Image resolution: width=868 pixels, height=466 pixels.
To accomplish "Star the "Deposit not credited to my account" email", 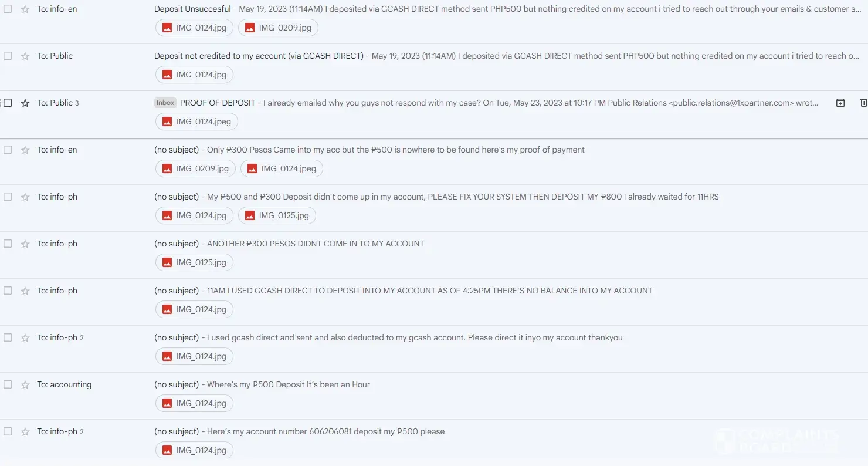I will [25, 56].
